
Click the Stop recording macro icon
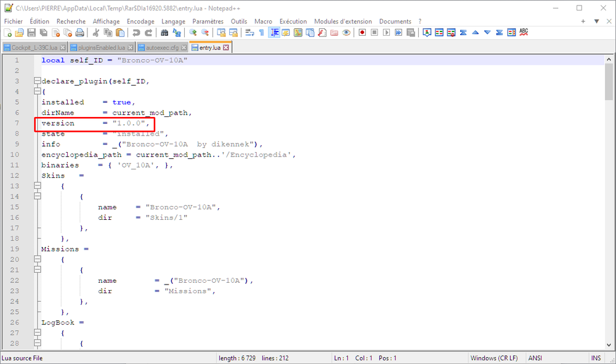click(x=375, y=33)
